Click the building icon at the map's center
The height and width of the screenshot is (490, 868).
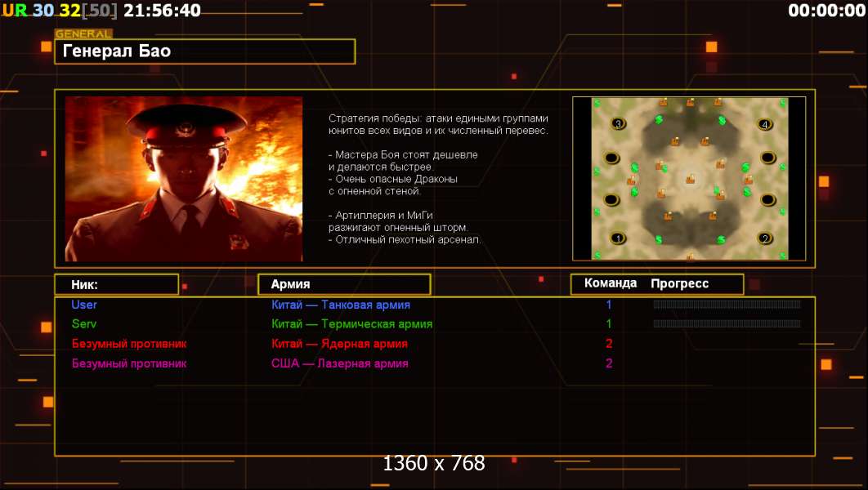pos(691,179)
